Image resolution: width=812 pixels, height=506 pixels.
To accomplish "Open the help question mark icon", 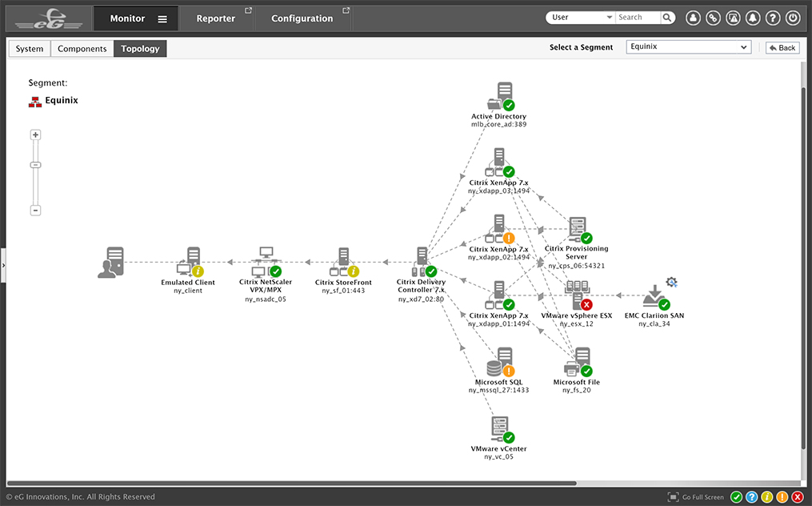I will 773,18.
